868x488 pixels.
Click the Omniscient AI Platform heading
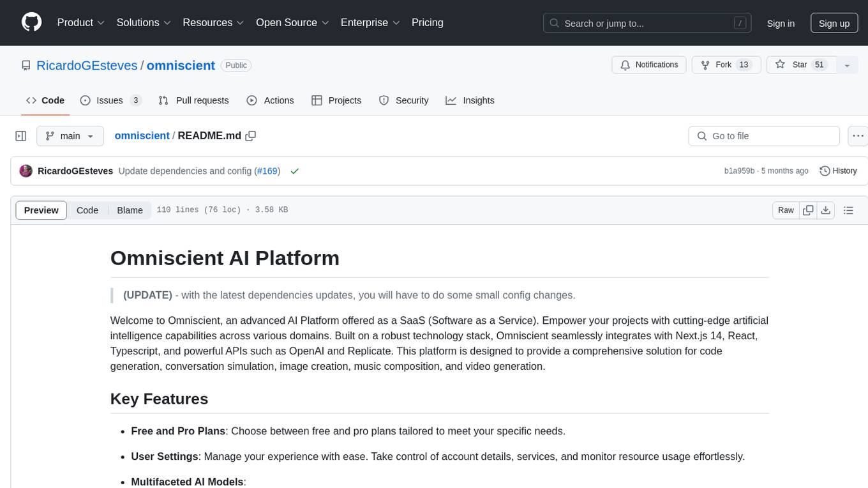(x=225, y=258)
